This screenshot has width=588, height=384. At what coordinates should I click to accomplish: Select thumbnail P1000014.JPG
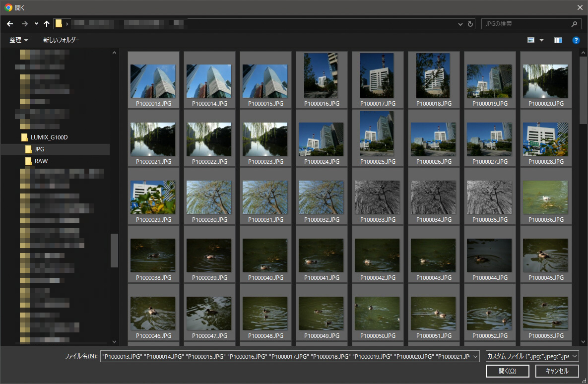pyautogui.click(x=209, y=80)
